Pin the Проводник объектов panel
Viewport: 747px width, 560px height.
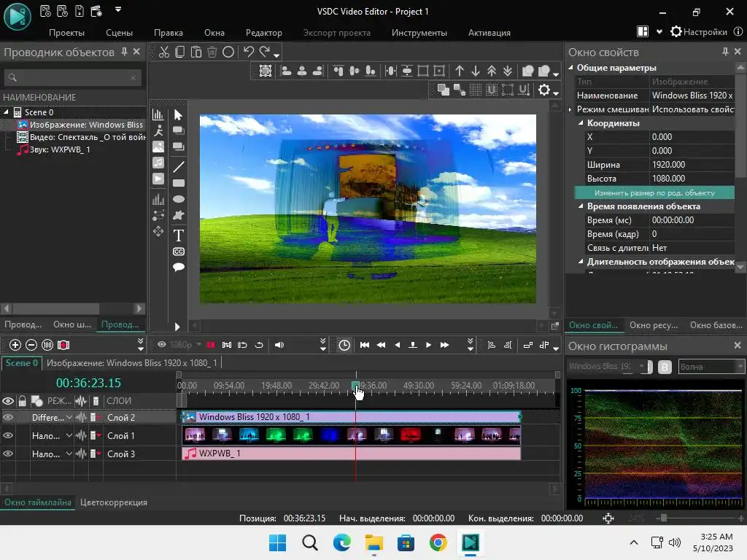click(124, 52)
